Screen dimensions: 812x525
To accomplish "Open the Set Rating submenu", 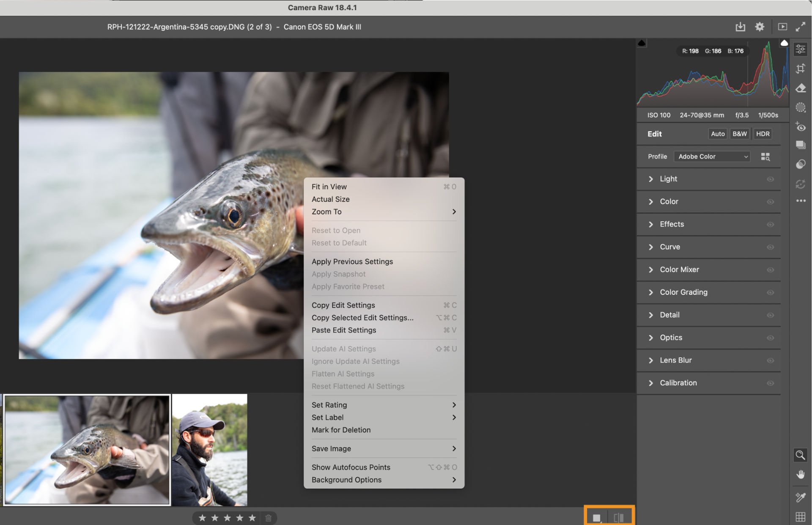I will (x=384, y=405).
